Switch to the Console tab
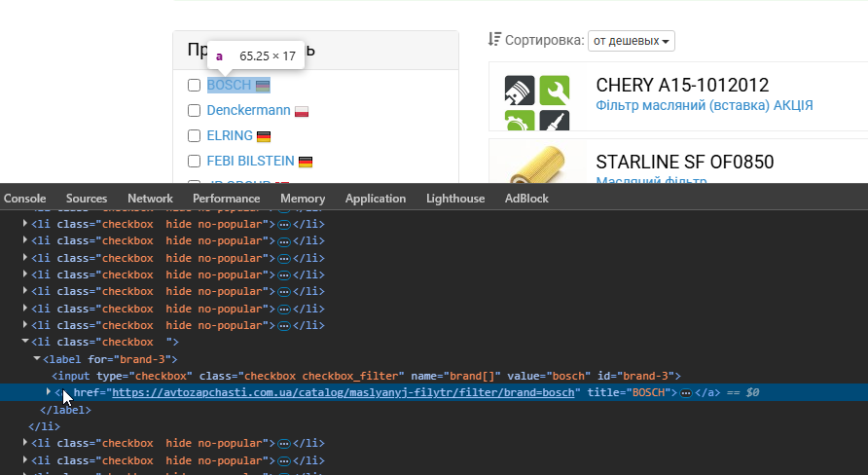The width and height of the screenshot is (868, 475). 25,199
